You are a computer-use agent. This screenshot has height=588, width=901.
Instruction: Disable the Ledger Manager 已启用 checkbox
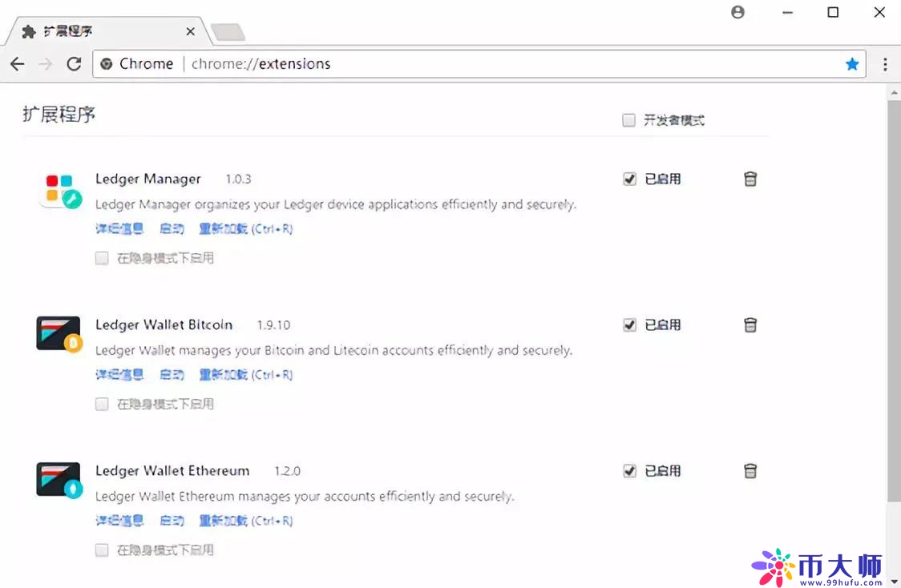coord(630,179)
